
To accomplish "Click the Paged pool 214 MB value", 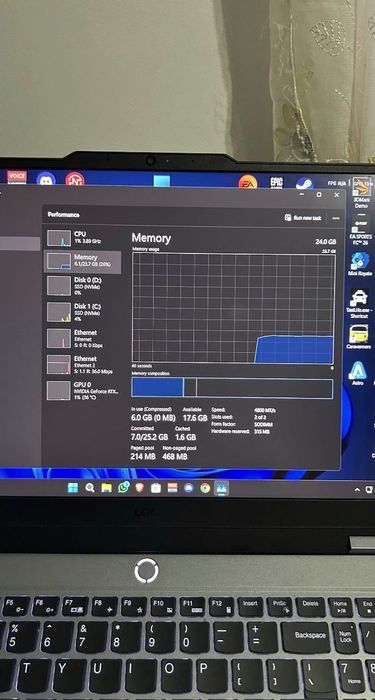I will [x=143, y=456].
